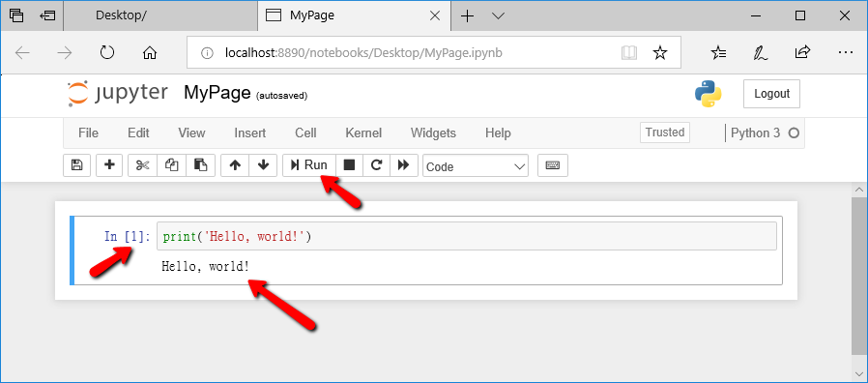Image resolution: width=868 pixels, height=383 pixels.
Task: Close the MyPage tab
Action: 435,15
